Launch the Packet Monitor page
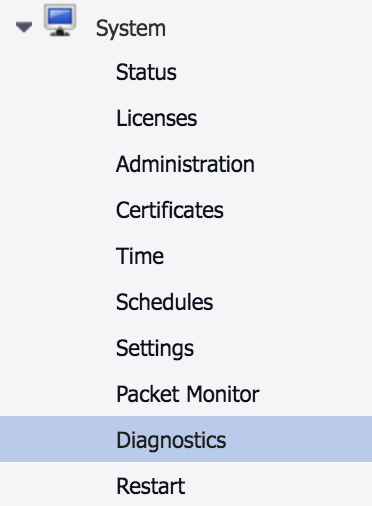Viewport: 372px width, 506px height. pos(188,394)
